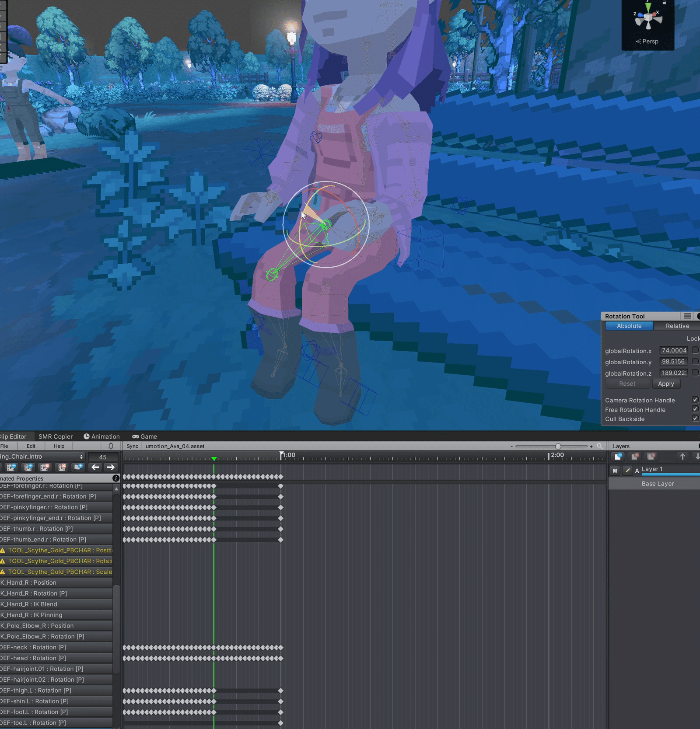
Task: Uncheck Camera Rotation Handle
Action: [696, 400]
